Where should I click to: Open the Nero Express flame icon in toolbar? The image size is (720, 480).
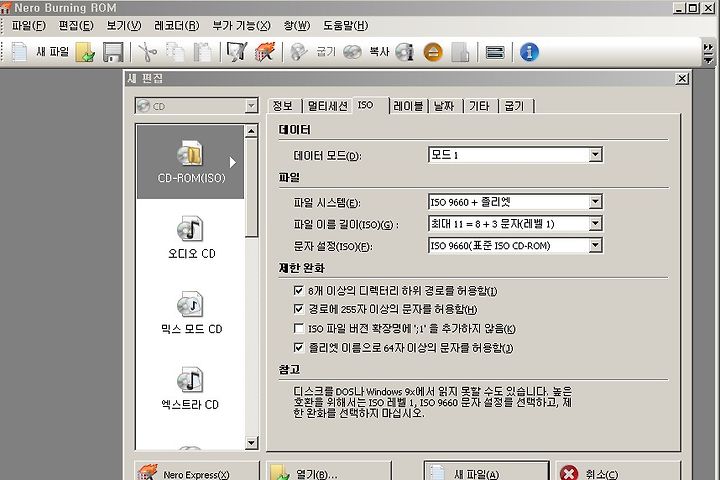(265, 52)
